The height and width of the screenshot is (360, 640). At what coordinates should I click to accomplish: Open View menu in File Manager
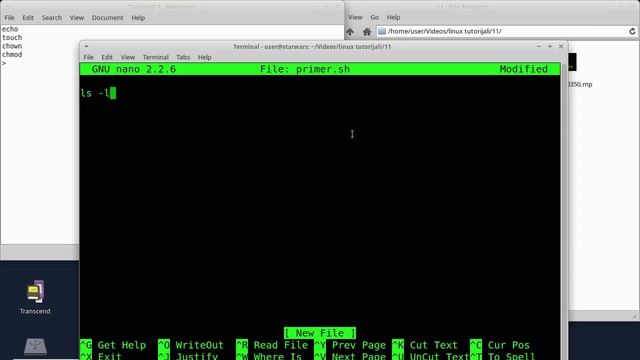[x=355, y=17]
